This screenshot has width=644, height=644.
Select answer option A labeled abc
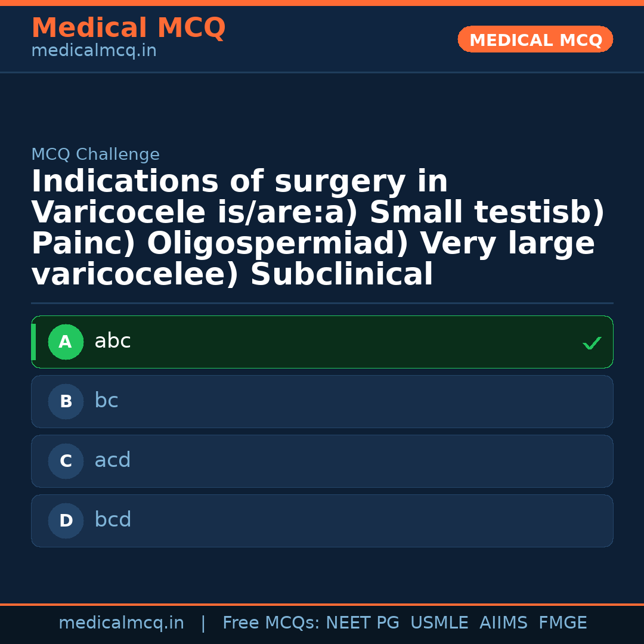click(322, 342)
